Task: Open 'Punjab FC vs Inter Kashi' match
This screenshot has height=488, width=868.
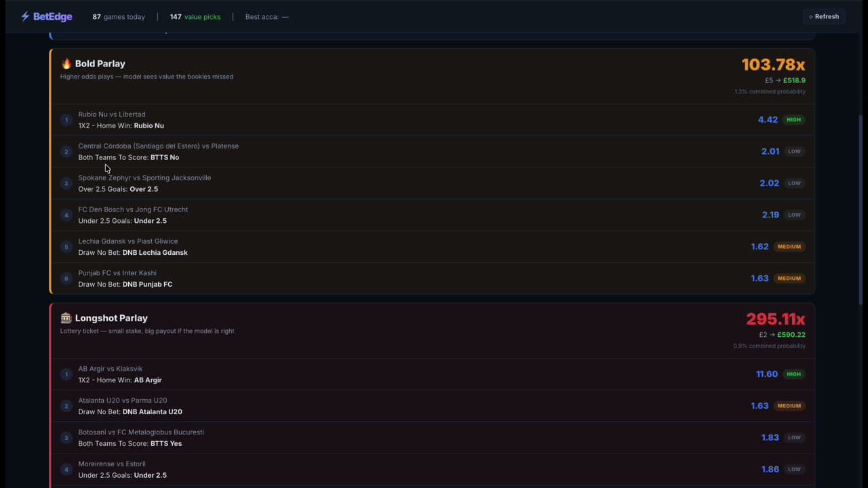Action: tap(117, 273)
